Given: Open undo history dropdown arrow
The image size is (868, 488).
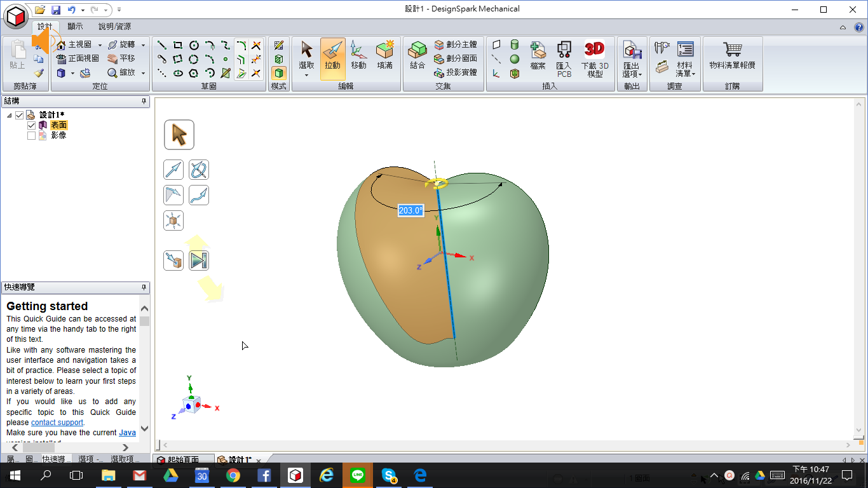Looking at the screenshot, I should pos(83,10).
